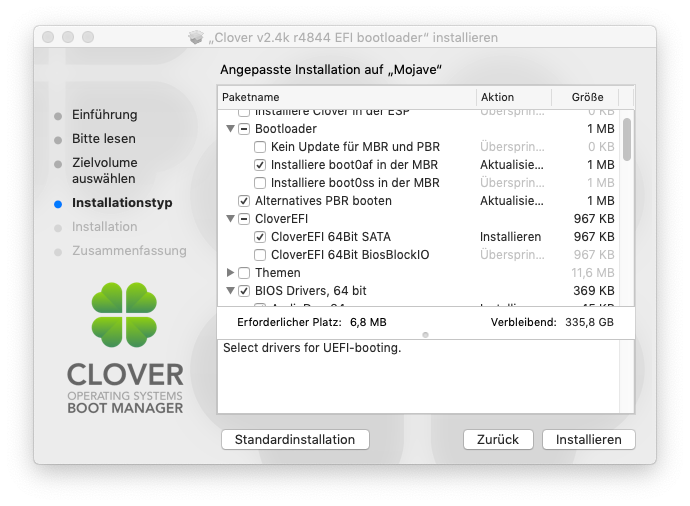Select the CloverEFI row label

click(x=282, y=219)
